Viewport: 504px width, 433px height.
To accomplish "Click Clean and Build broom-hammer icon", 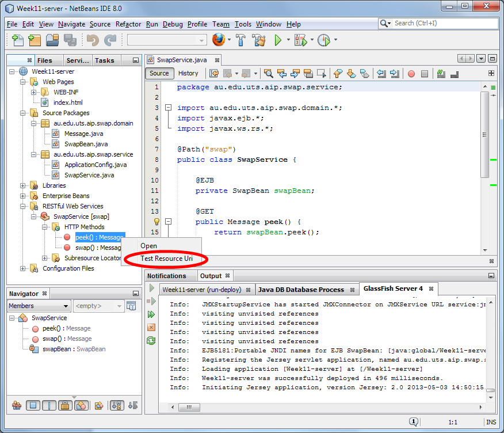I will pyautogui.click(x=259, y=40).
